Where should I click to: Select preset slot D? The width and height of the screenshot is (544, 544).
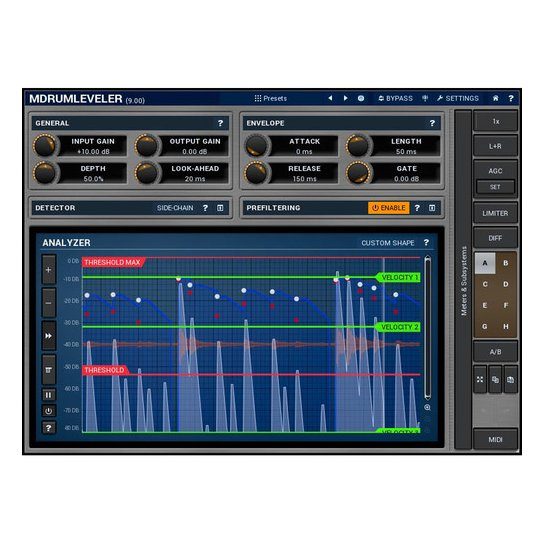[x=506, y=284]
